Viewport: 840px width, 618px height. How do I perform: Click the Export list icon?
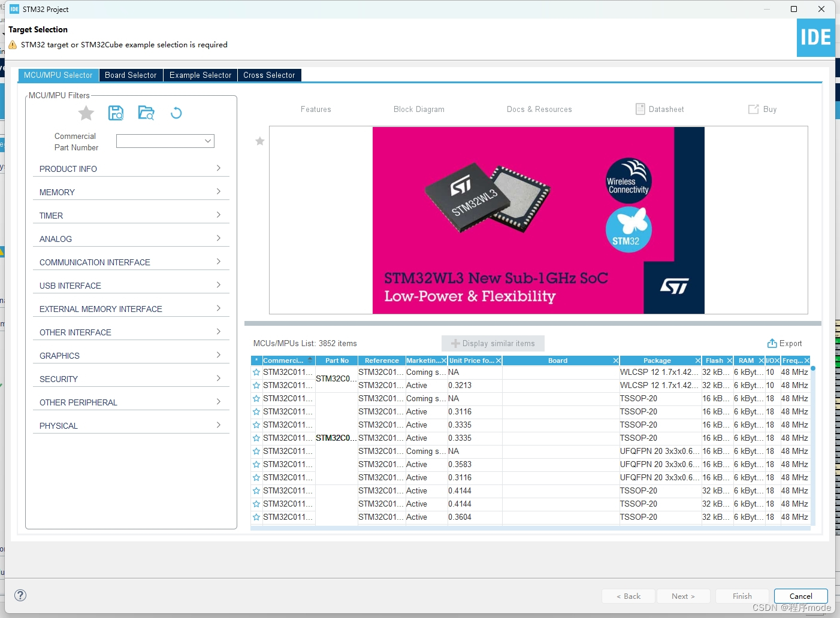tap(772, 343)
